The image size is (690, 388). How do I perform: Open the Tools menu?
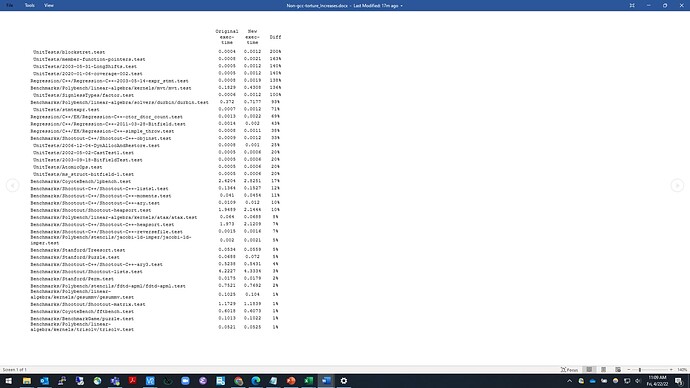[x=29, y=5]
